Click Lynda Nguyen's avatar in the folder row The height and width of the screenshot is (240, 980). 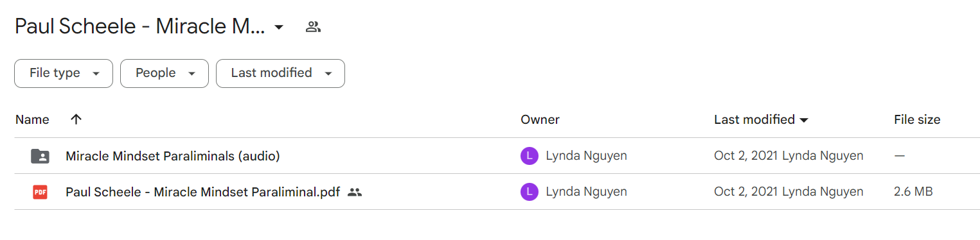[x=529, y=156]
